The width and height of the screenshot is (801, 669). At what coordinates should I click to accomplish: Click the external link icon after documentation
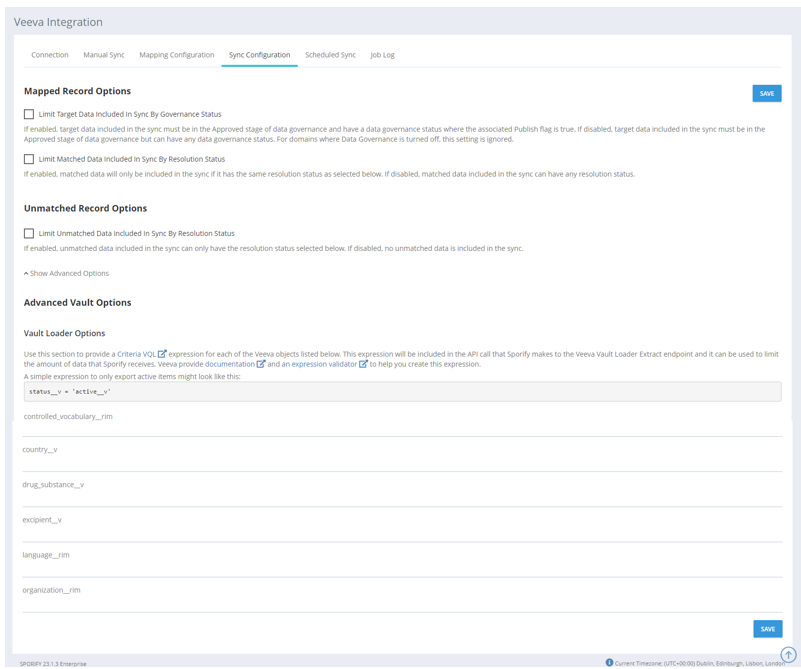point(261,364)
